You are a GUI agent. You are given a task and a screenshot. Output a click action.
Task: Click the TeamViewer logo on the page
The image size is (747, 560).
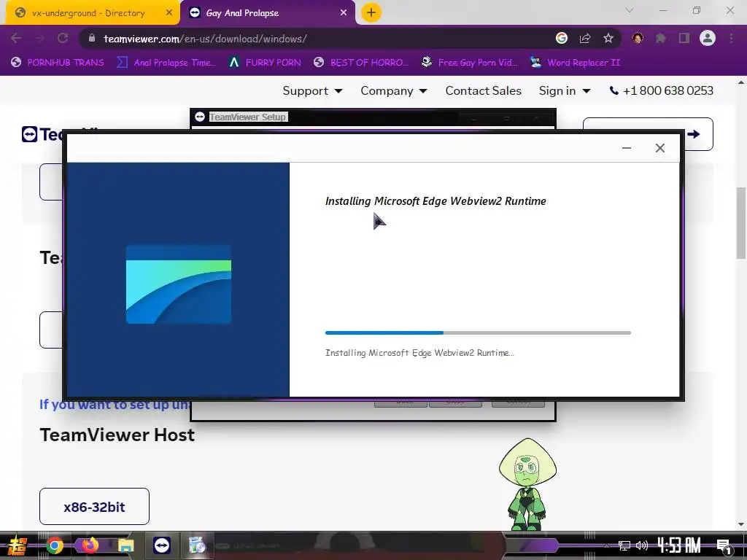(42, 134)
